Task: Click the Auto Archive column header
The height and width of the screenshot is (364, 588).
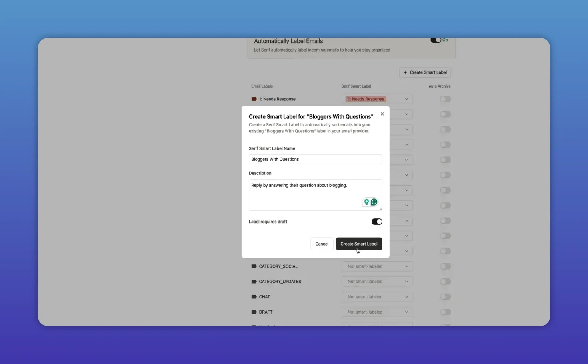Action: coord(440,86)
